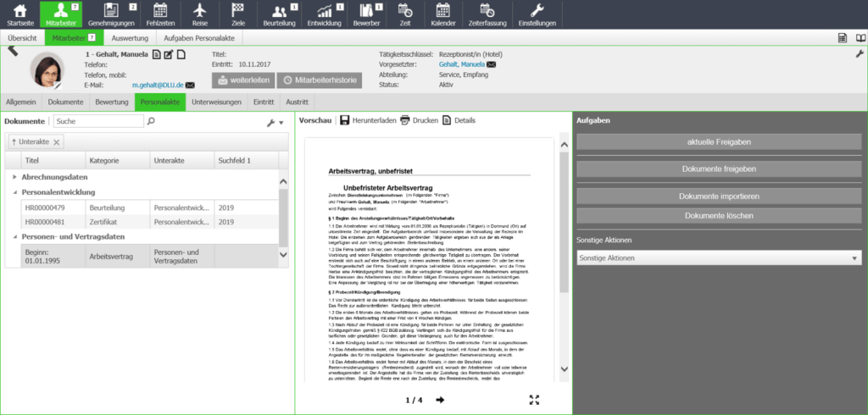The width and height of the screenshot is (868, 415).
Task: Click the wrench icon in employee header right
Action: (x=860, y=53)
